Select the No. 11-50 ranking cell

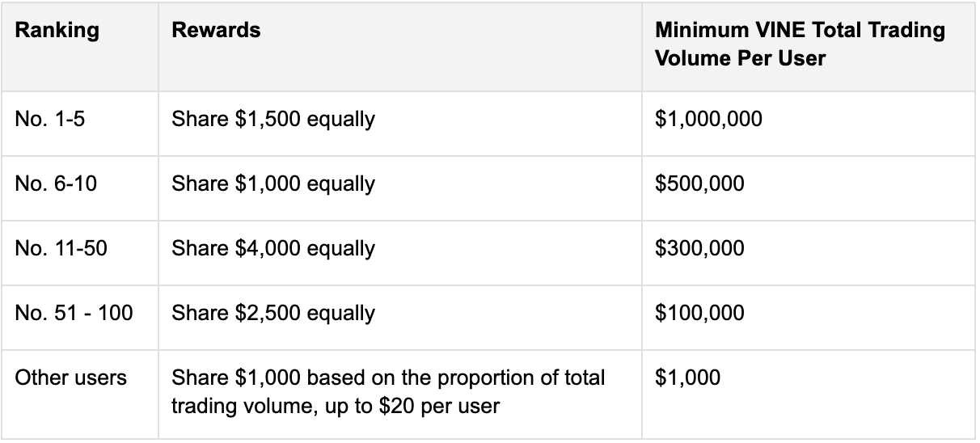(x=61, y=248)
